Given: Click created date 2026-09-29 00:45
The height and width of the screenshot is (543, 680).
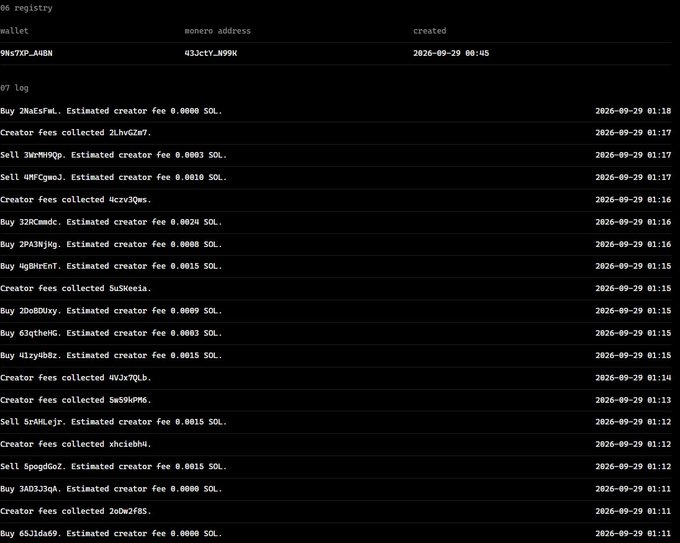Looking at the screenshot, I should [x=451, y=53].
